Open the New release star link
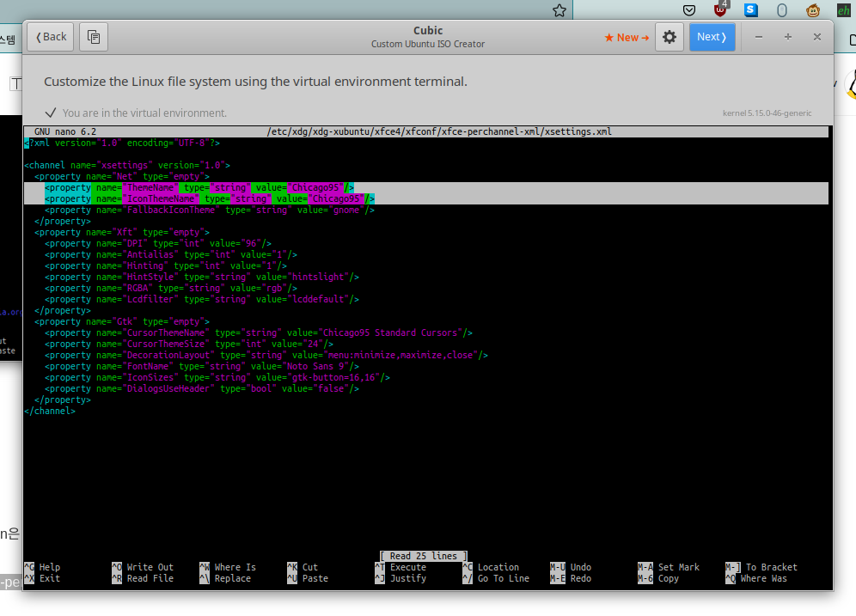856x616 pixels. pyautogui.click(x=627, y=38)
